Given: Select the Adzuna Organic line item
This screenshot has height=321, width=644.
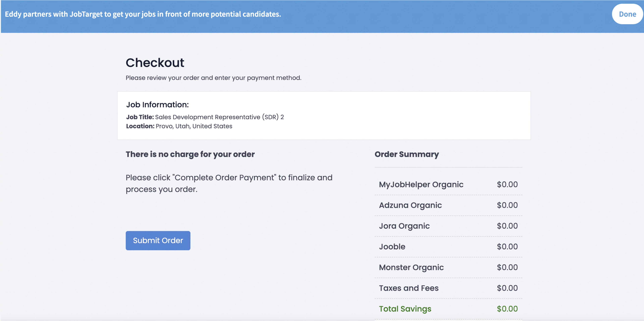Looking at the screenshot, I should click(448, 205).
